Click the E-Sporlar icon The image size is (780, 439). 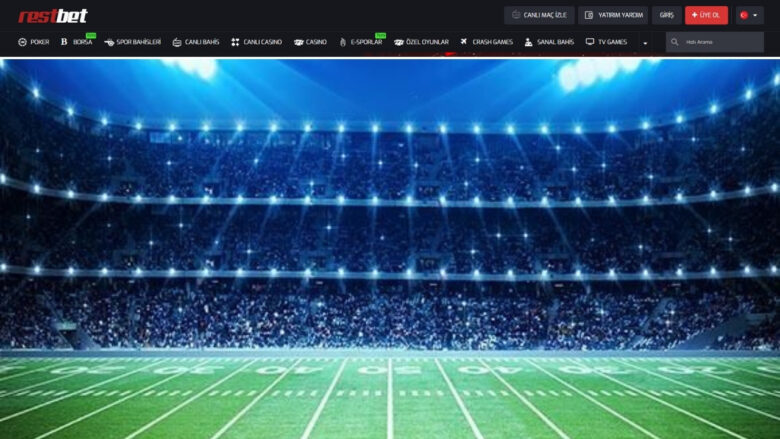[343, 42]
